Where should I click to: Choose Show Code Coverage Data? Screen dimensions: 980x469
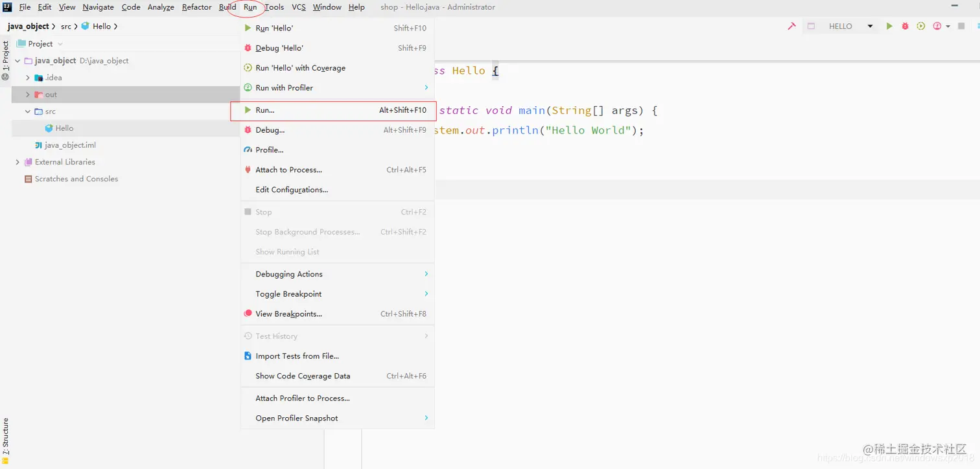[x=337, y=376]
